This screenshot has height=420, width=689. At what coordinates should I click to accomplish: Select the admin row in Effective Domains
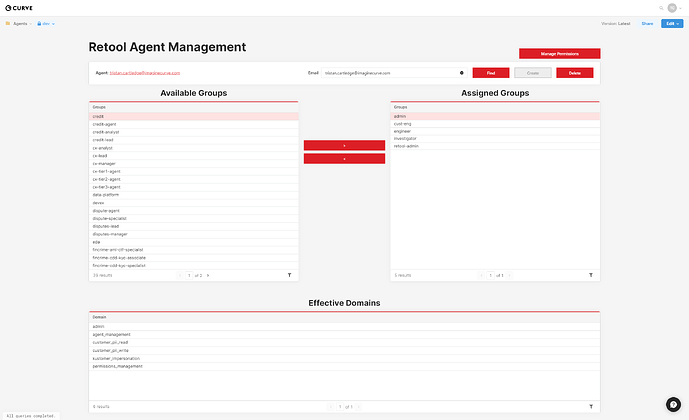tap(344, 326)
